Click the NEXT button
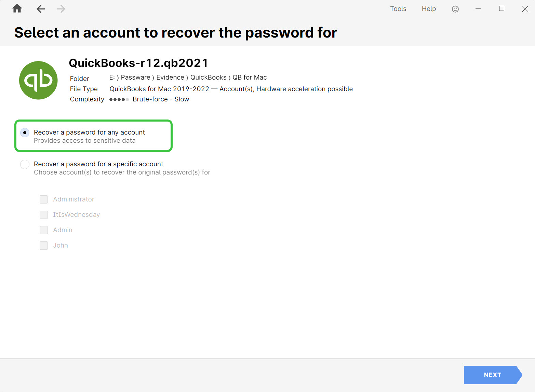 click(x=492, y=375)
